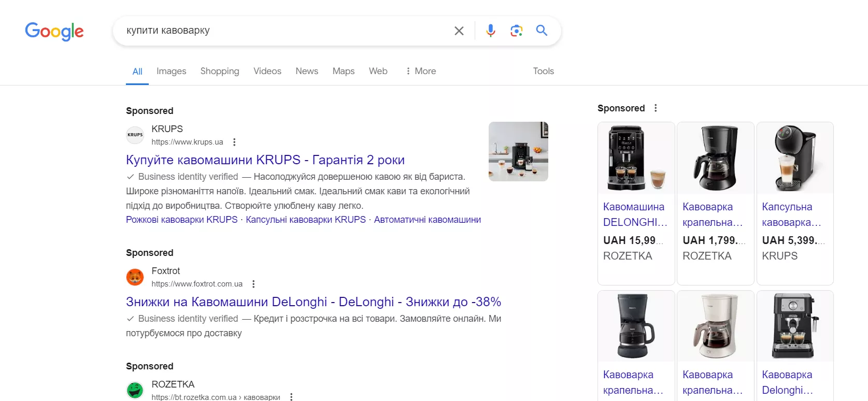The image size is (868, 401).
Task: View the Delonghi espresso machine product image
Action: point(795,326)
